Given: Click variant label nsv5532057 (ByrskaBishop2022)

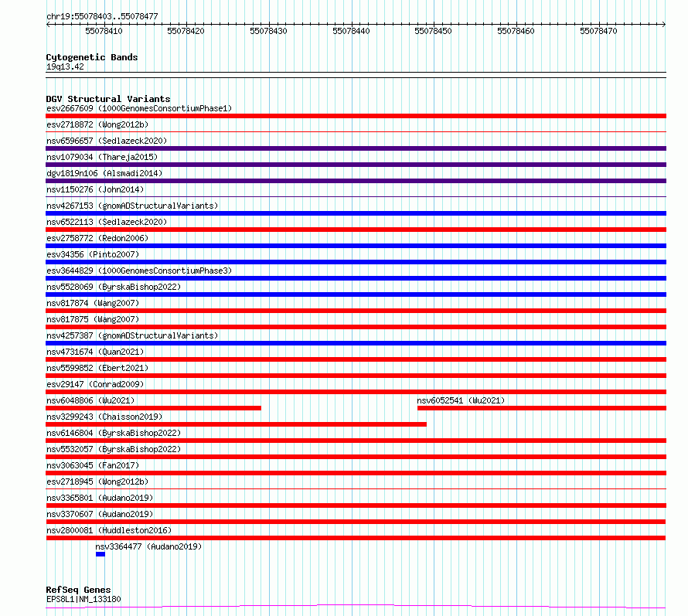Looking at the screenshot, I should pyautogui.click(x=114, y=449).
